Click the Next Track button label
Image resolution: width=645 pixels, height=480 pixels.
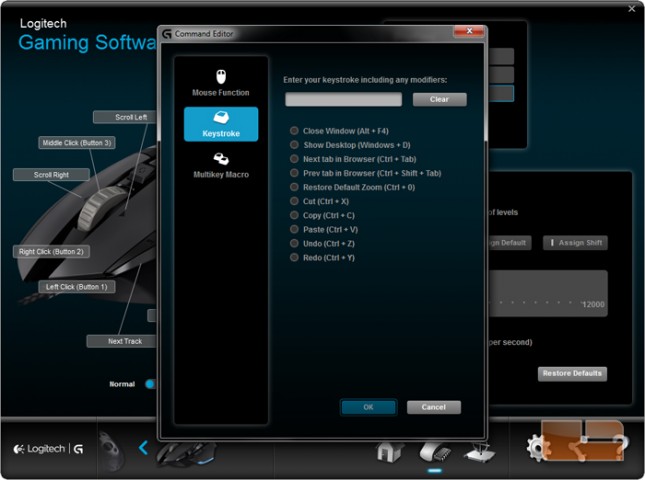pos(122,341)
